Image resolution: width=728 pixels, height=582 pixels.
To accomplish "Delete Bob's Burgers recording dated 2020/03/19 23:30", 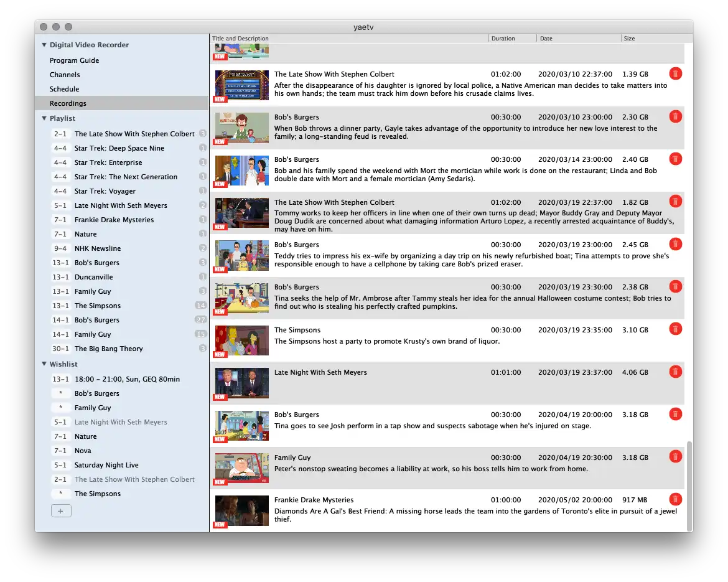I will point(676,286).
